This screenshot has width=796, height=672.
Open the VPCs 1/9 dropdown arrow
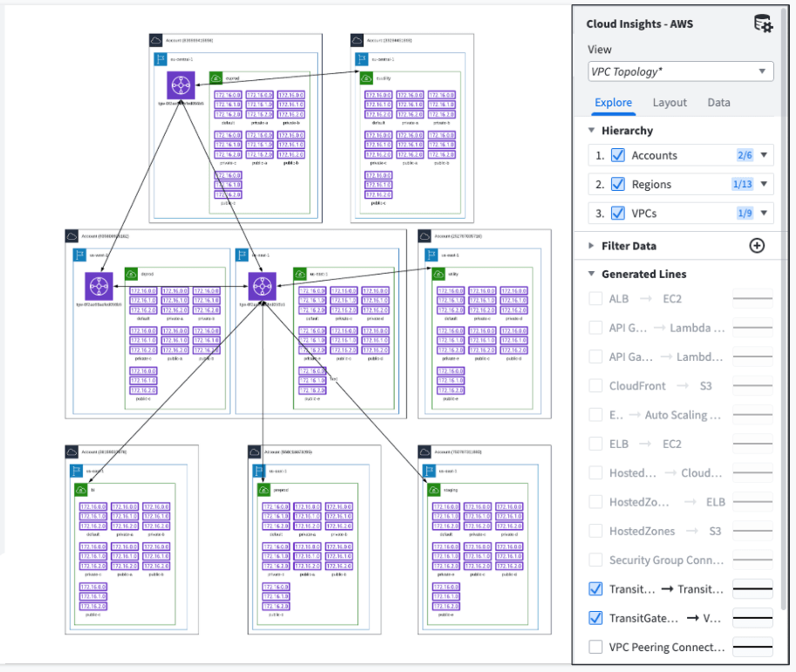(764, 213)
